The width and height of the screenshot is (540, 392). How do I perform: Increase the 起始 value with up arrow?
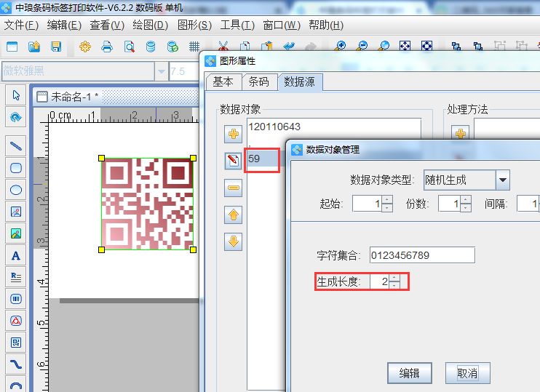pyautogui.click(x=386, y=199)
